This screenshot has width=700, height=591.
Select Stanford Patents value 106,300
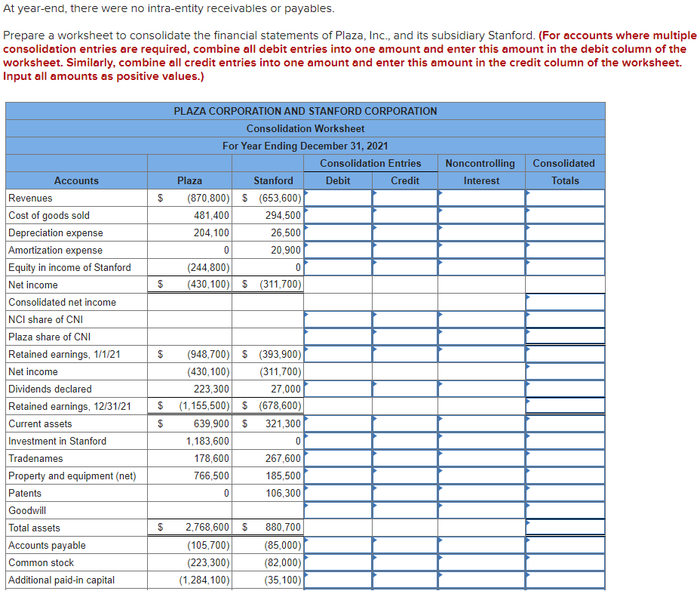click(283, 493)
